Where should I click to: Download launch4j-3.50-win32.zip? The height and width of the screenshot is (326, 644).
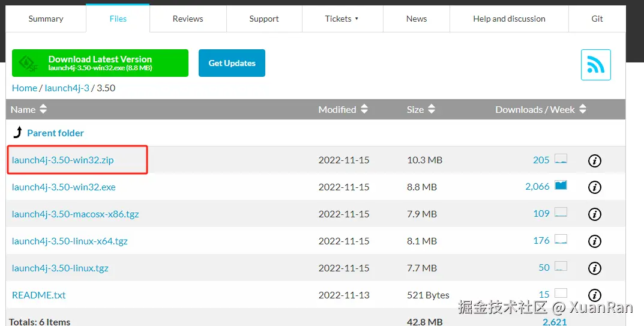[x=63, y=160]
